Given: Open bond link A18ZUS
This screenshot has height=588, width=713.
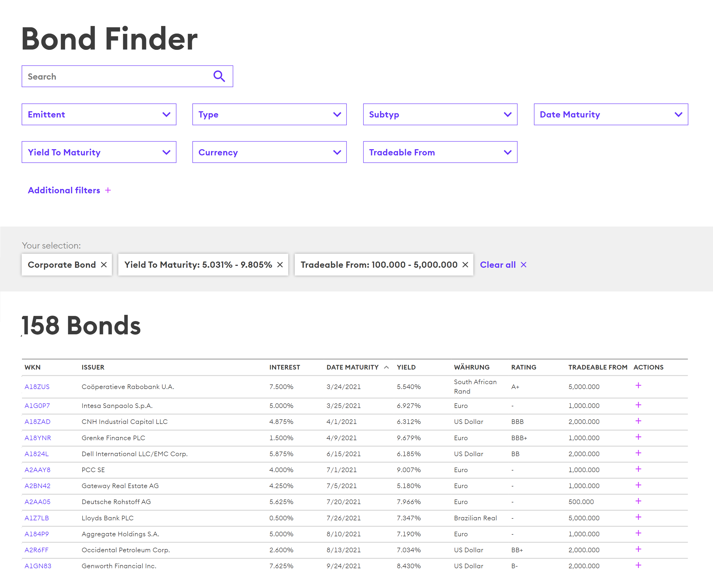Looking at the screenshot, I should coord(37,387).
